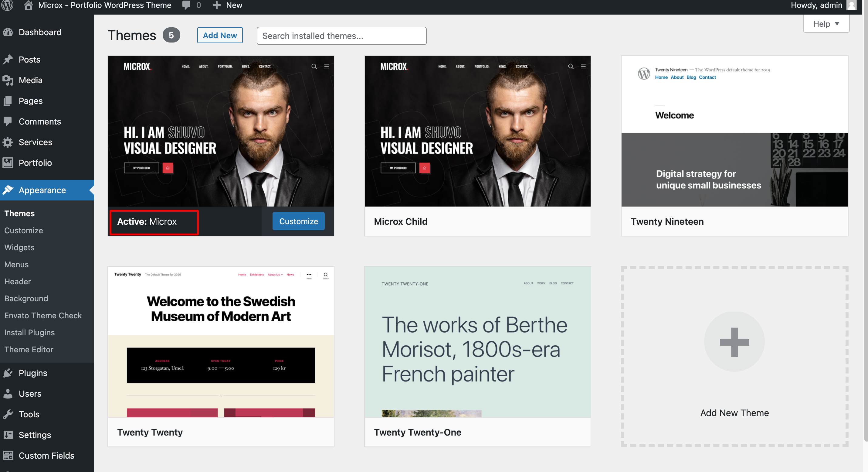The height and width of the screenshot is (472, 868).
Task: Click the Add New Theme label
Action: tap(734, 413)
